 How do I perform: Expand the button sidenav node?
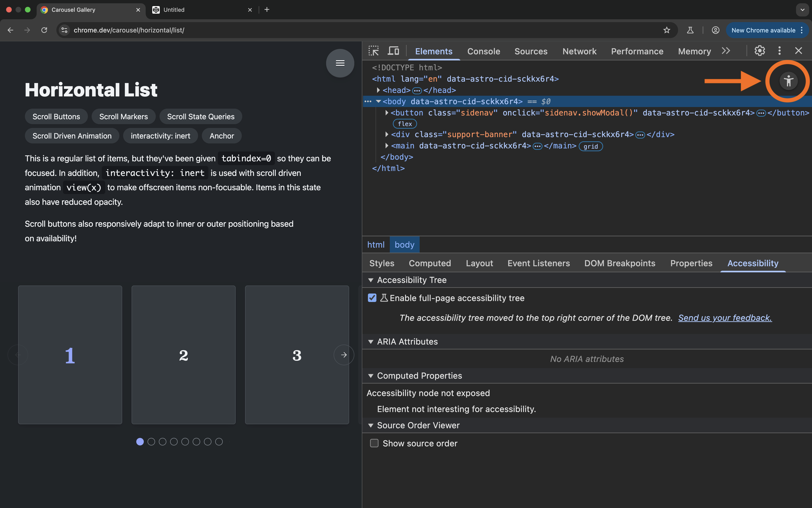(x=386, y=113)
